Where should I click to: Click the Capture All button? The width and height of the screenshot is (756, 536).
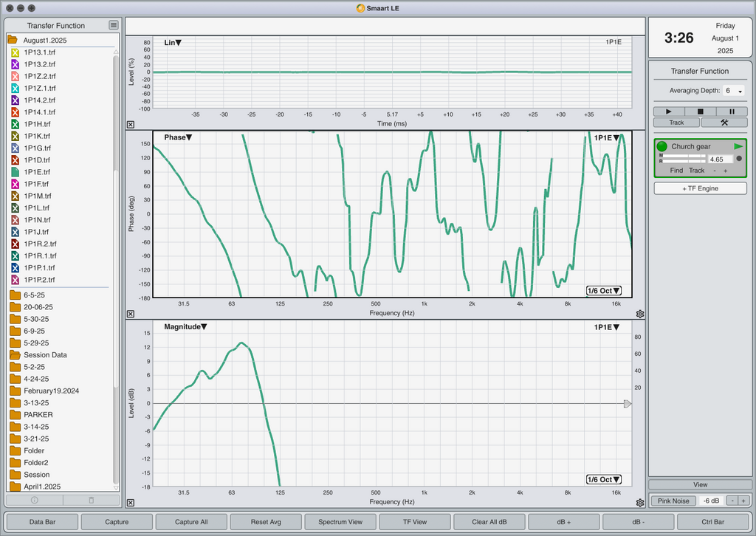(191, 521)
